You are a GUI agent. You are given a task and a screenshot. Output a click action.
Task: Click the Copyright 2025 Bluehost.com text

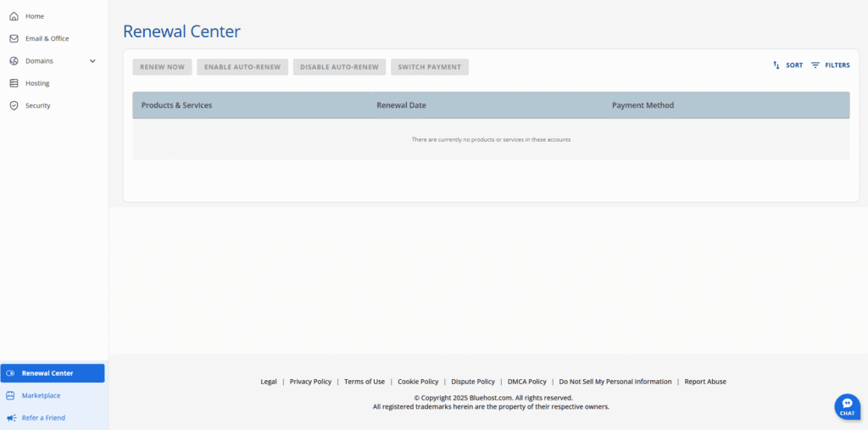point(493,398)
